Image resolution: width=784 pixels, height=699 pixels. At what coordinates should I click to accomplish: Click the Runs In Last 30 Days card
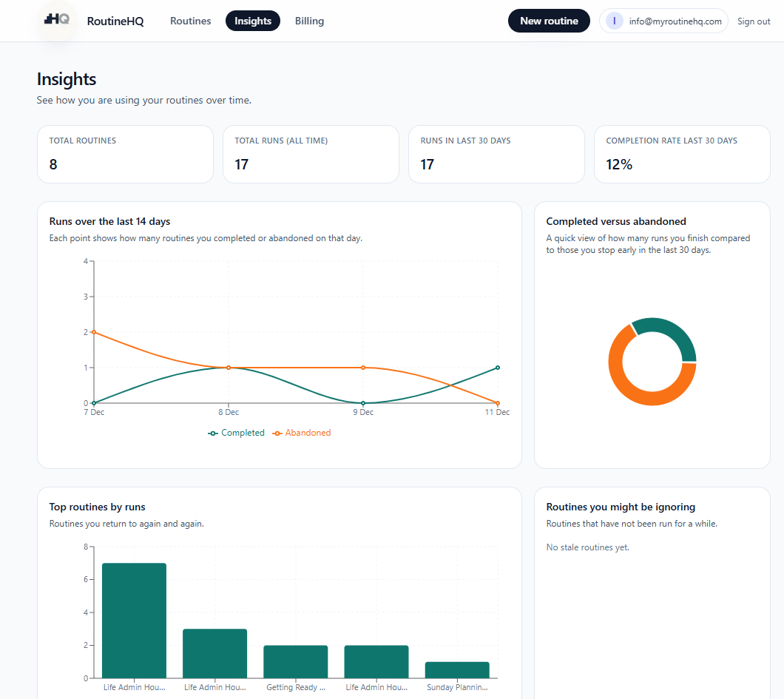click(496, 154)
